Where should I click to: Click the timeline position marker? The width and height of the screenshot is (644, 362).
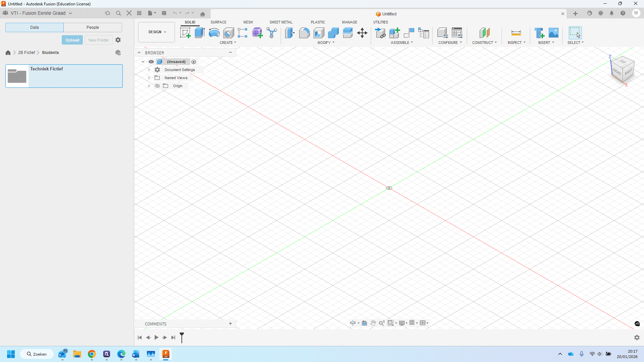tap(182, 337)
